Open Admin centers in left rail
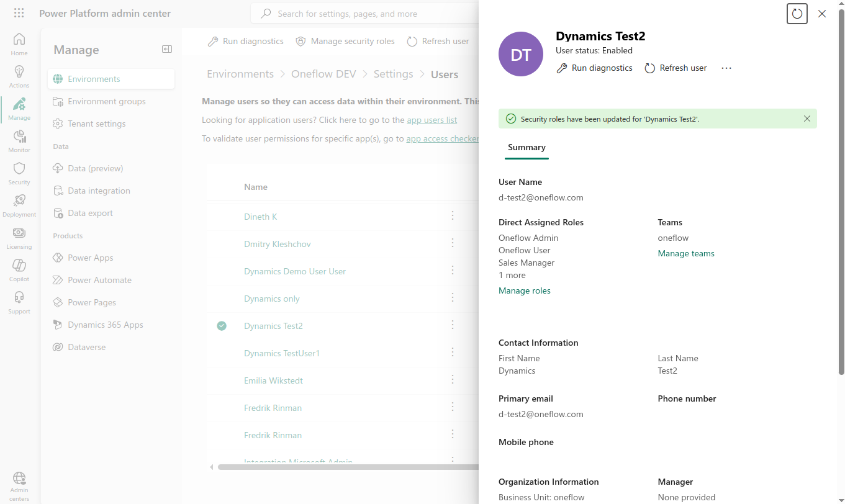Image resolution: width=845 pixels, height=504 pixels. [x=19, y=486]
